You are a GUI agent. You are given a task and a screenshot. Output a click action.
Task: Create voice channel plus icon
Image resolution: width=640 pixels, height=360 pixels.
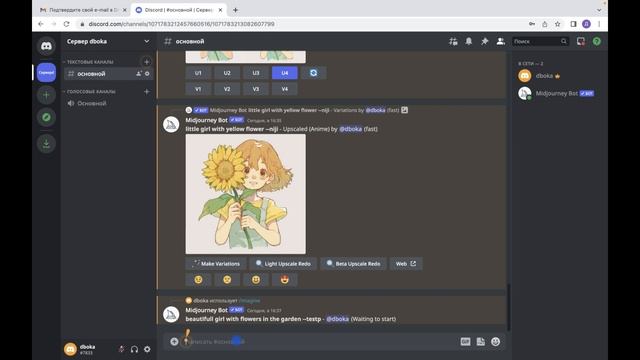(147, 91)
